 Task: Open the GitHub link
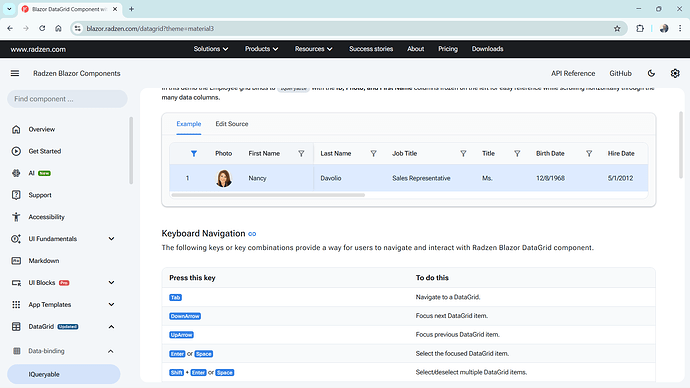coord(620,73)
